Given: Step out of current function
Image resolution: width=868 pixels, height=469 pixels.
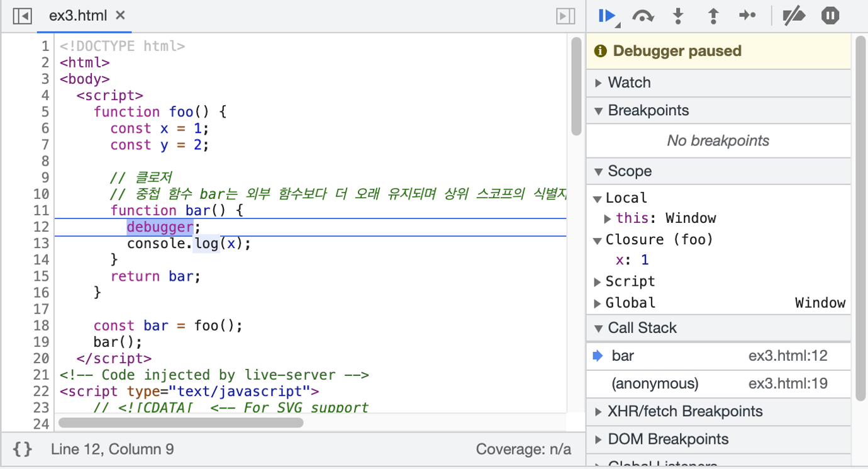Looking at the screenshot, I should coord(713,16).
